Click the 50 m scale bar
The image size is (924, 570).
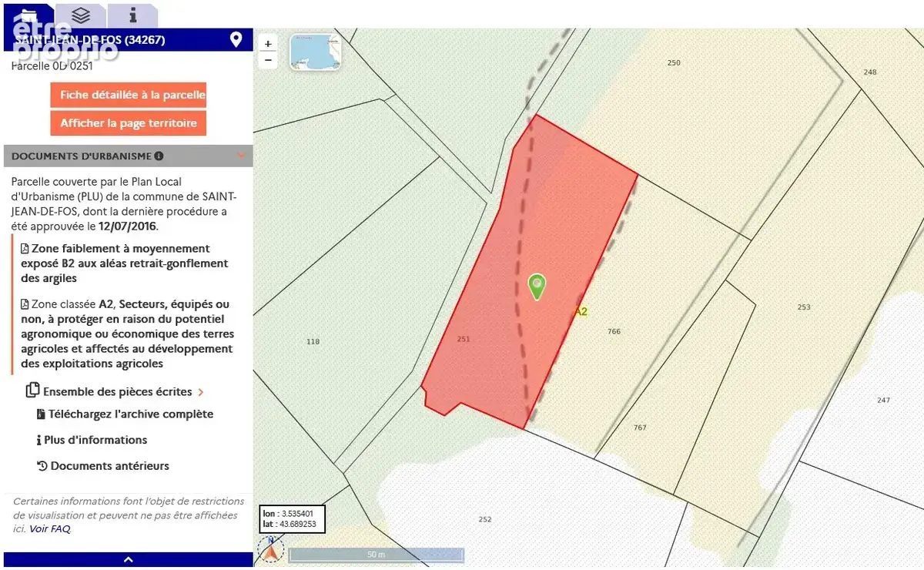pyautogui.click(x=376, y=555)
